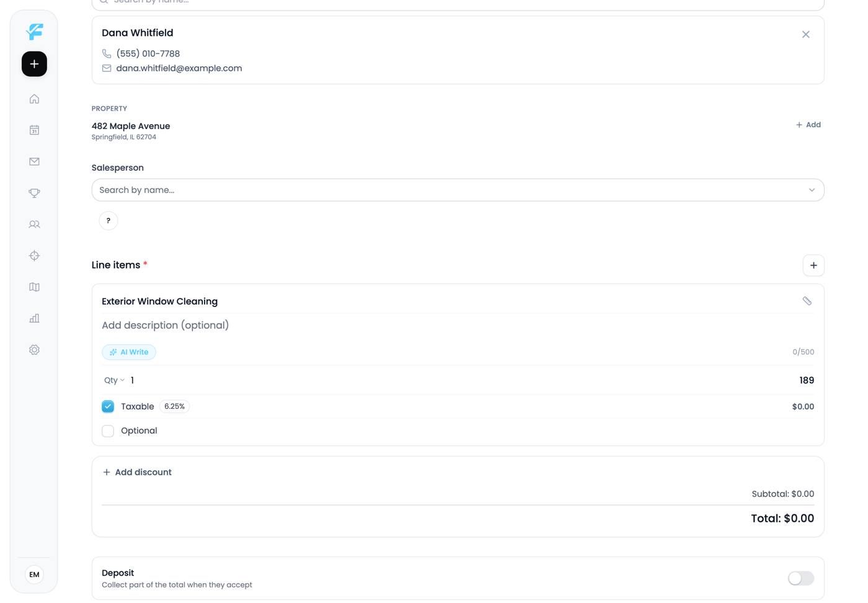
Task: Check the Optional checkbox
Action: (x=108, y=431)
